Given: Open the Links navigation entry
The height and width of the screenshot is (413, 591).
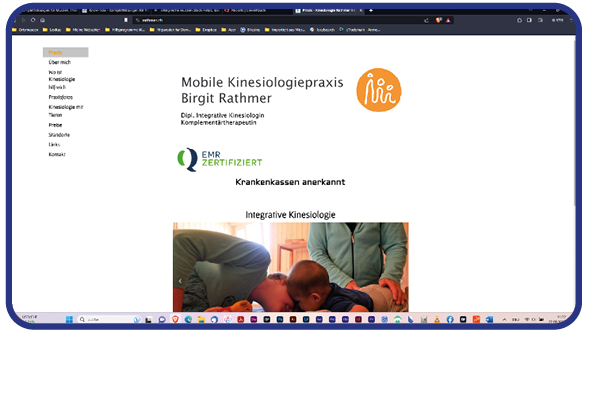Looking at the screenshot, I should [54, 145].
